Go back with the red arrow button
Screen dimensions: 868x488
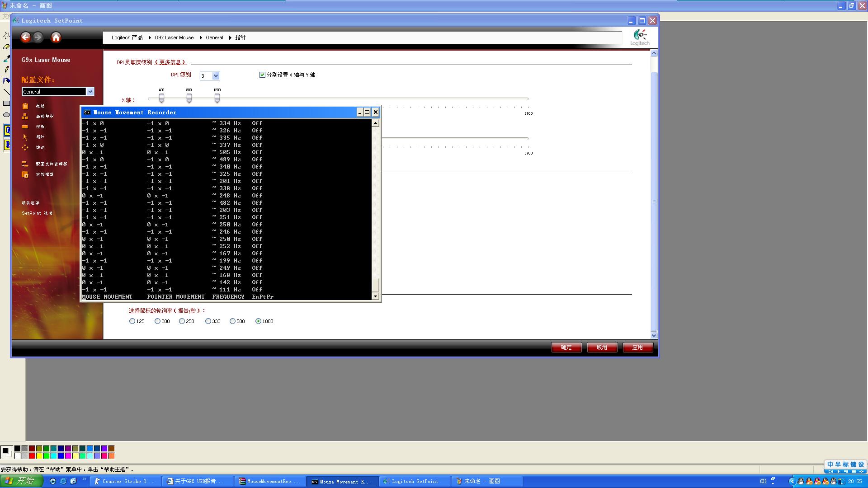(26, 38)
